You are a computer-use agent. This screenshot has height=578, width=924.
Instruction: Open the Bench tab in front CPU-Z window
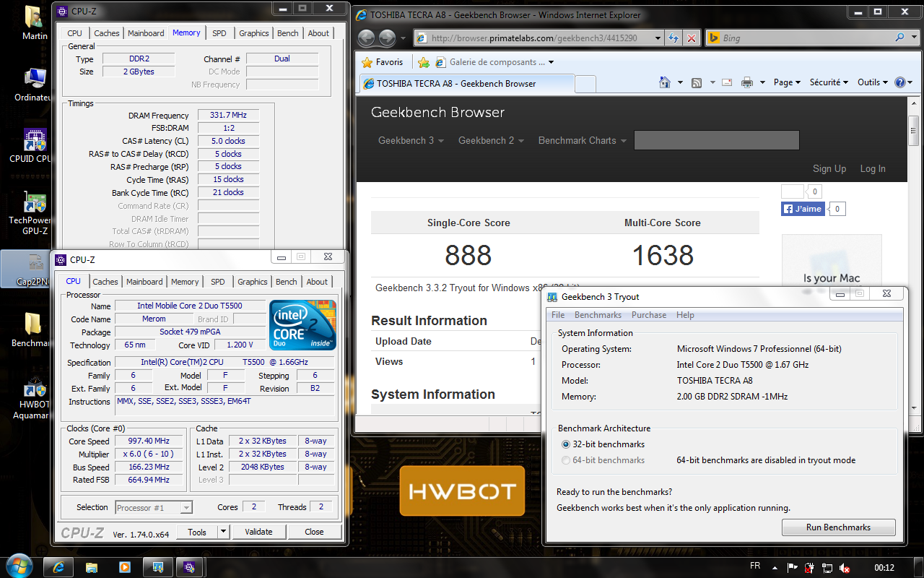[287, 282]
